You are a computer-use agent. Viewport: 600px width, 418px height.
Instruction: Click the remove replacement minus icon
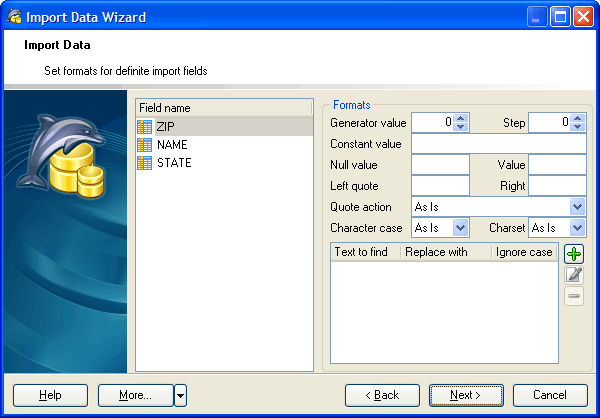tap(574, 296)
